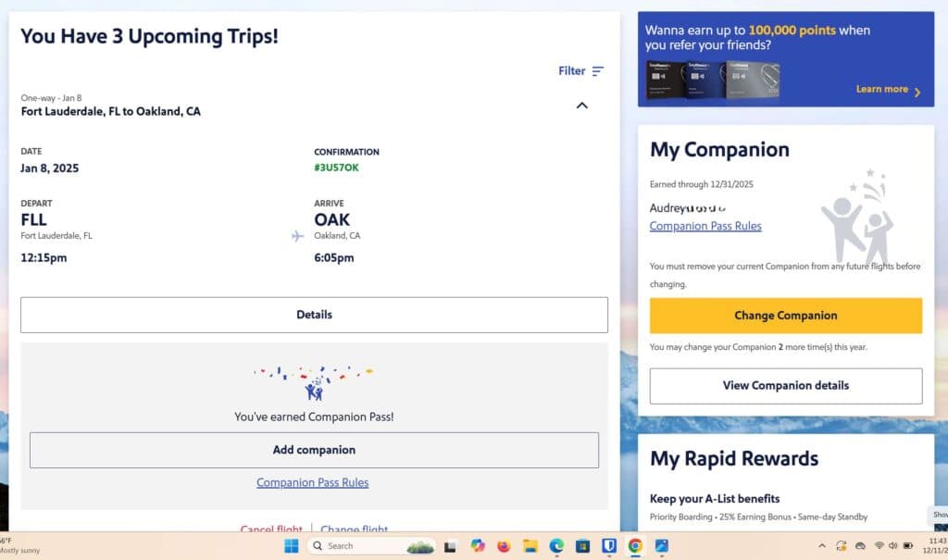Click the Details button
The height and width of the screenshot is (560, 948).
[x=314, y=315]
